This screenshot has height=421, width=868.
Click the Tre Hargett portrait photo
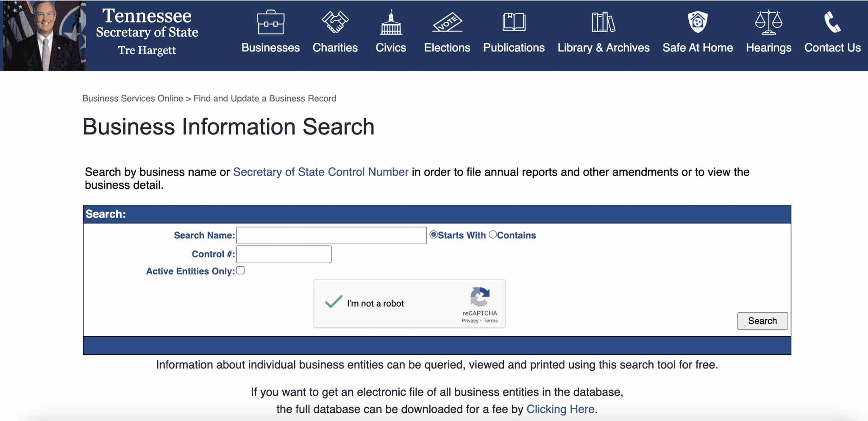45,36
